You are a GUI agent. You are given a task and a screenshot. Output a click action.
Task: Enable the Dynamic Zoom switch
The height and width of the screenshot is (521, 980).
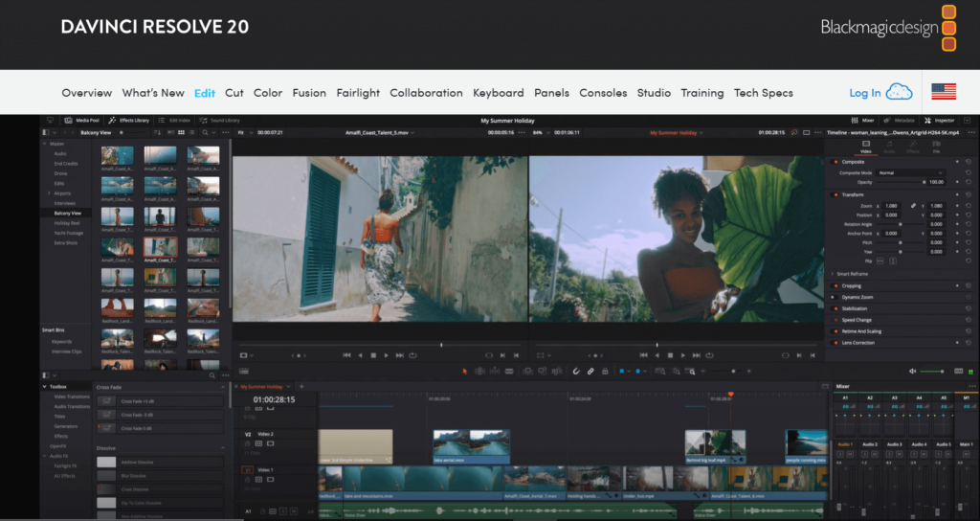coord(835,297)
